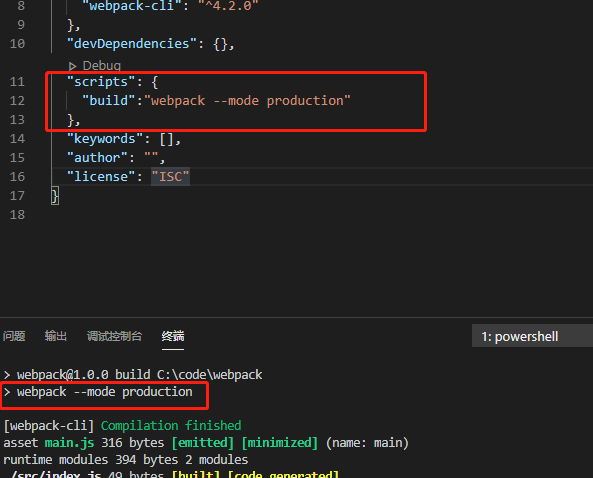
Task: Click the closing brace on line 17
Action: [x=55, y=196]
